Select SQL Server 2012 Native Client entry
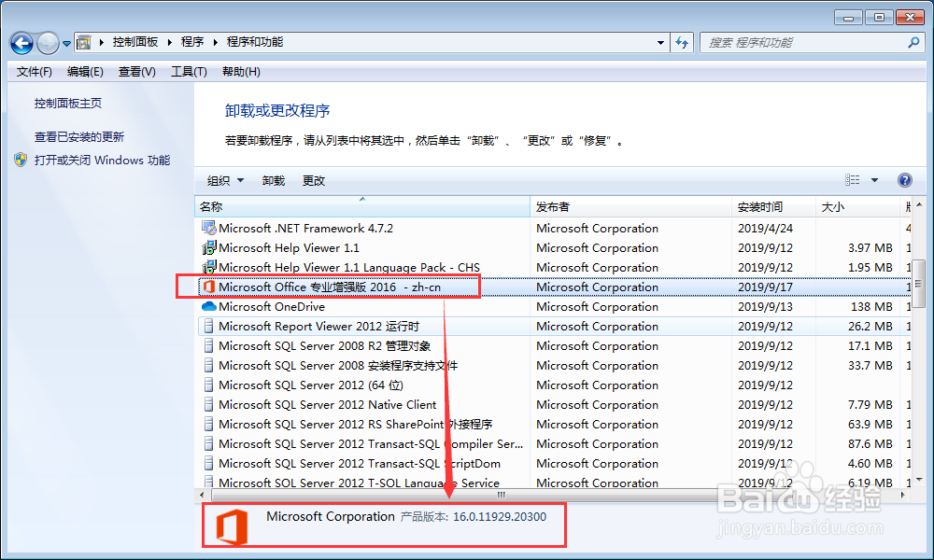This screenshot has height=560, width=934. 328,405
